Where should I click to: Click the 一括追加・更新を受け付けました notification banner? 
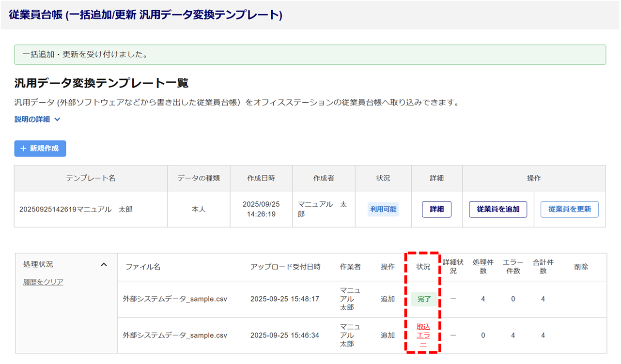(310, 55)
